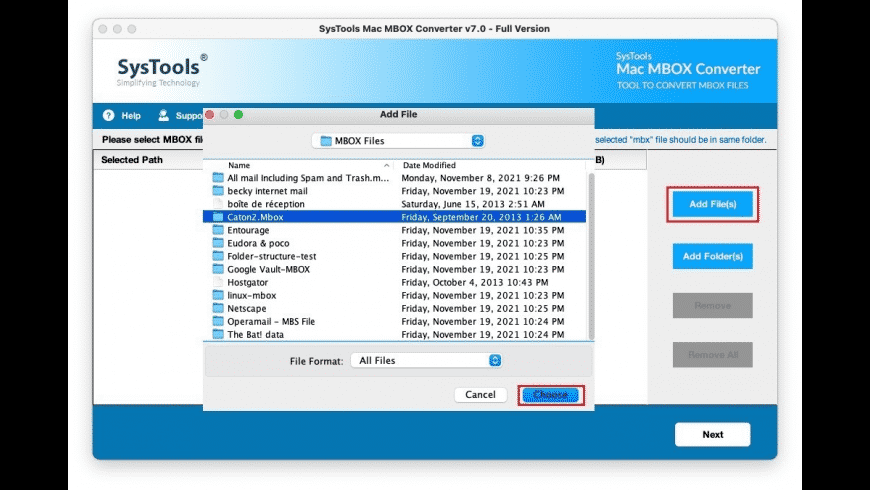Select the Eudora & poco row
This screenshot has width=870, height=490.
click(394, 243)
